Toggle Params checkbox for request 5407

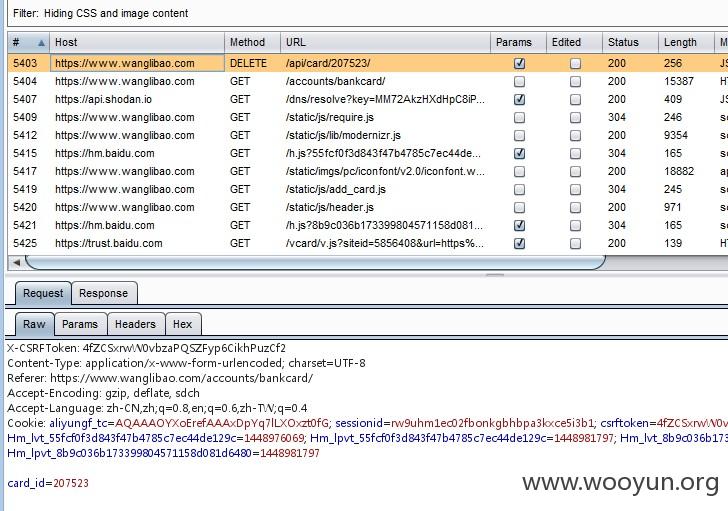click(520, 99)
